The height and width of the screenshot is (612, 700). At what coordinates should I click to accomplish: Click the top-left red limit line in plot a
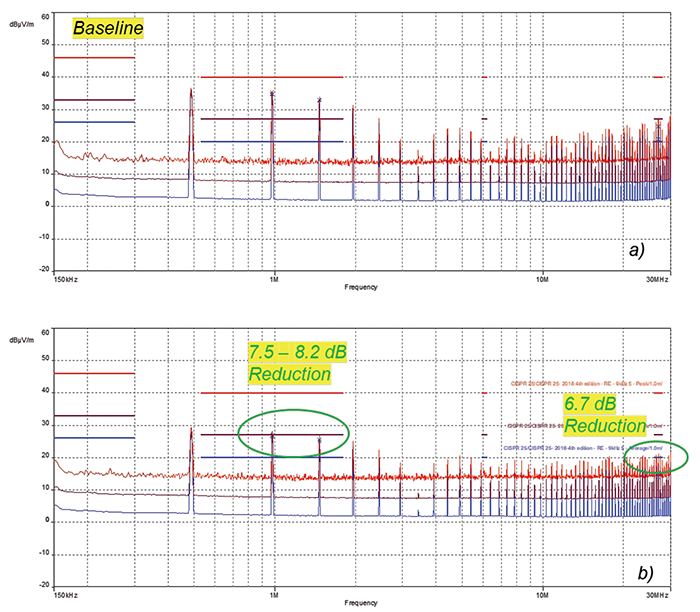(x=93, y=58)
